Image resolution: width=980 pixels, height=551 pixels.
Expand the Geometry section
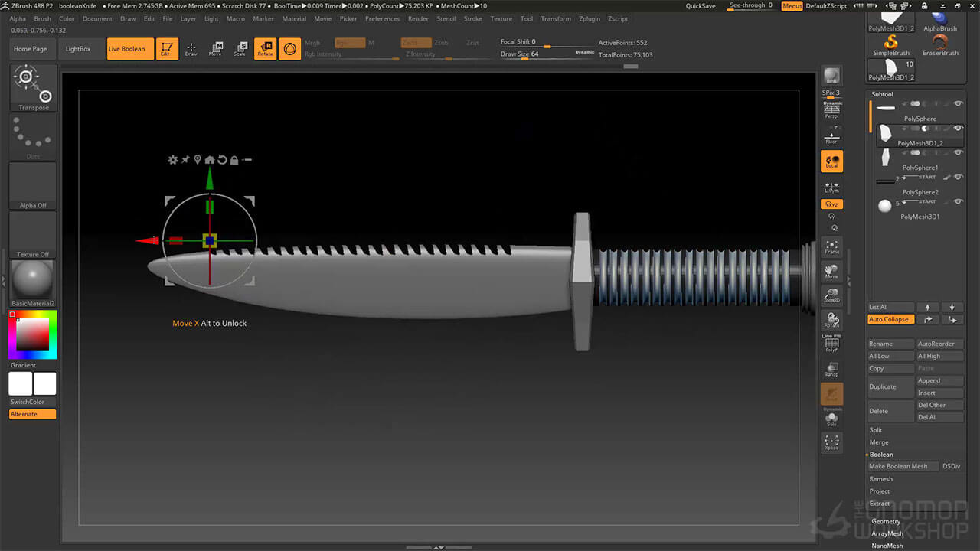click(x=886, y=521)
